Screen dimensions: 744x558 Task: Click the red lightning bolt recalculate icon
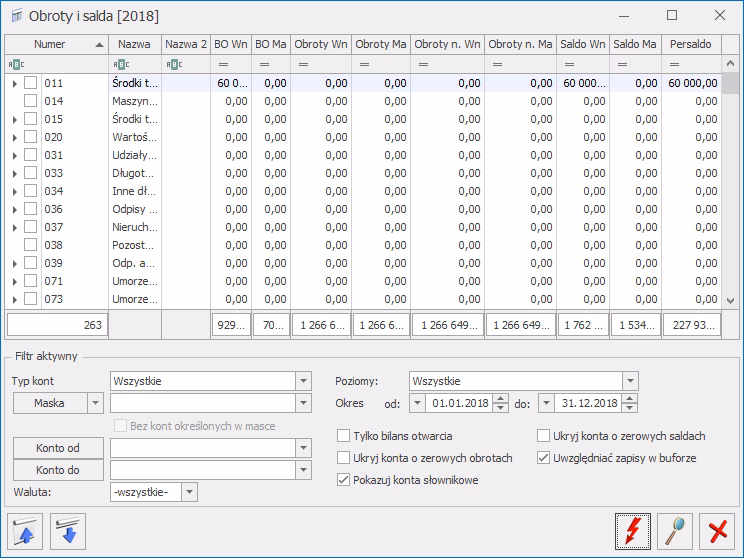coord(632,531)
